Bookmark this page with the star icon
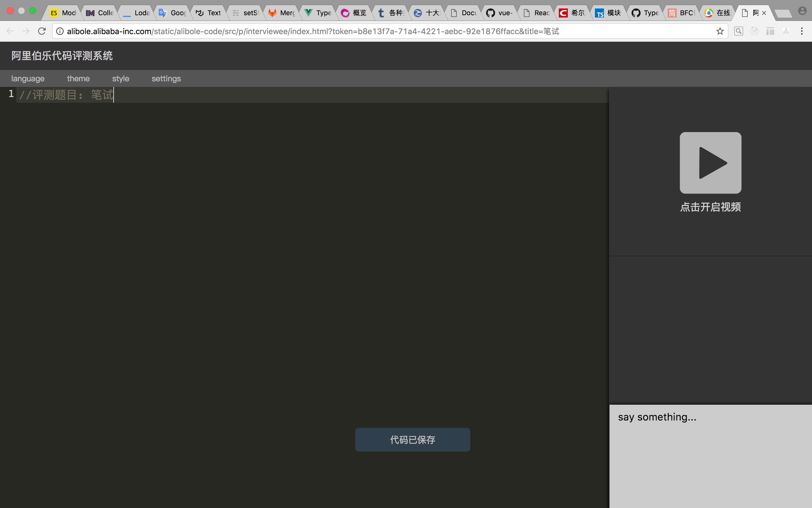 tap(720, 31)
